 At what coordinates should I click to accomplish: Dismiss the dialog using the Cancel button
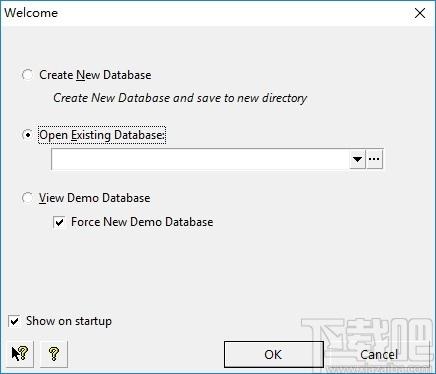click(379, 354)
